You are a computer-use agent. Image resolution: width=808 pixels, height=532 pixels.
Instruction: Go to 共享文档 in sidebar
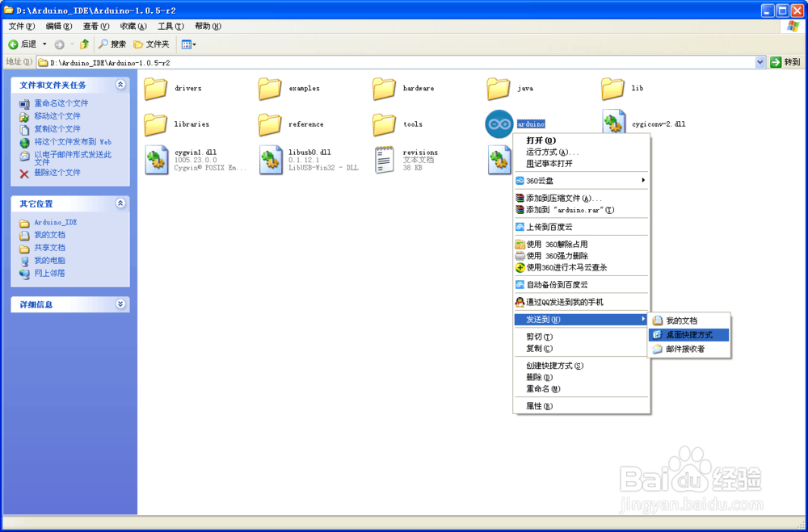(x=49, y=248)
